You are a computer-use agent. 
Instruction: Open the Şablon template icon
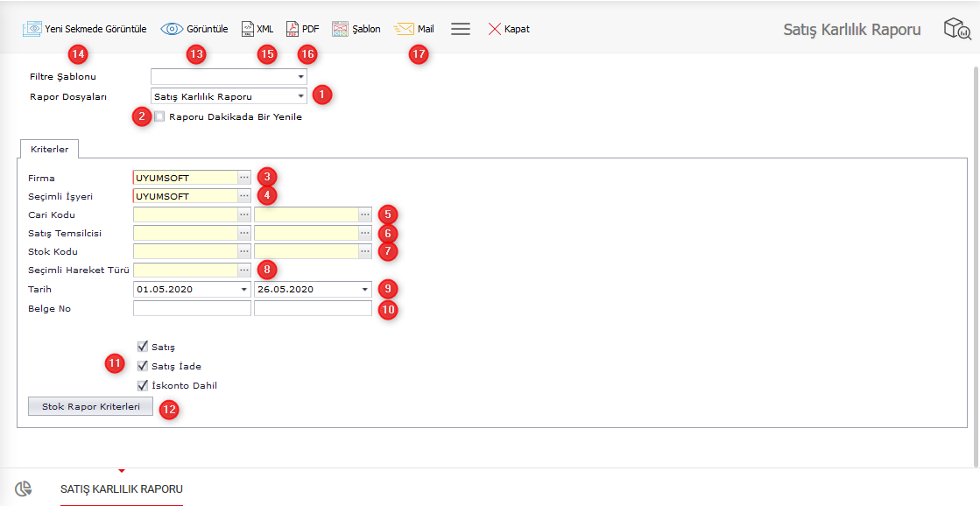click(341, 29)
